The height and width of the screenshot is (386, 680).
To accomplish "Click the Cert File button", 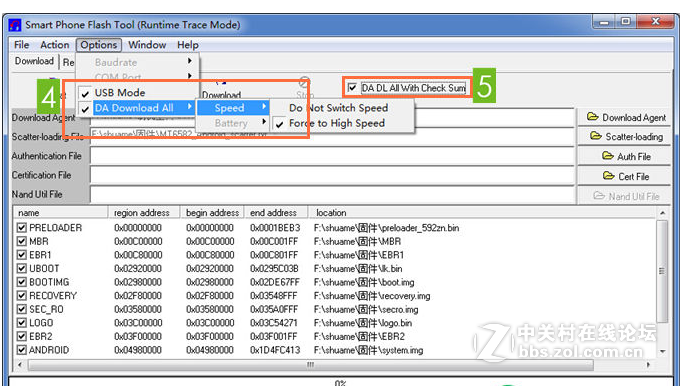I will tap(624, 176).
